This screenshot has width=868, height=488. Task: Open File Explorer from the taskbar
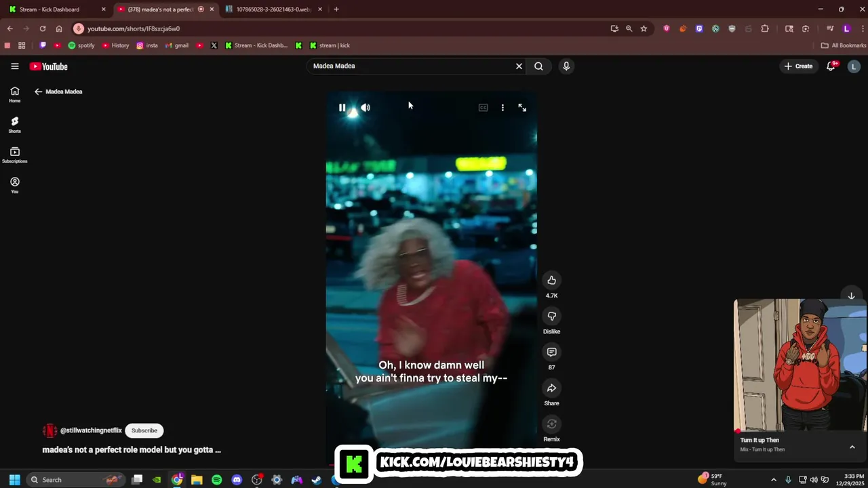[197, 480]
